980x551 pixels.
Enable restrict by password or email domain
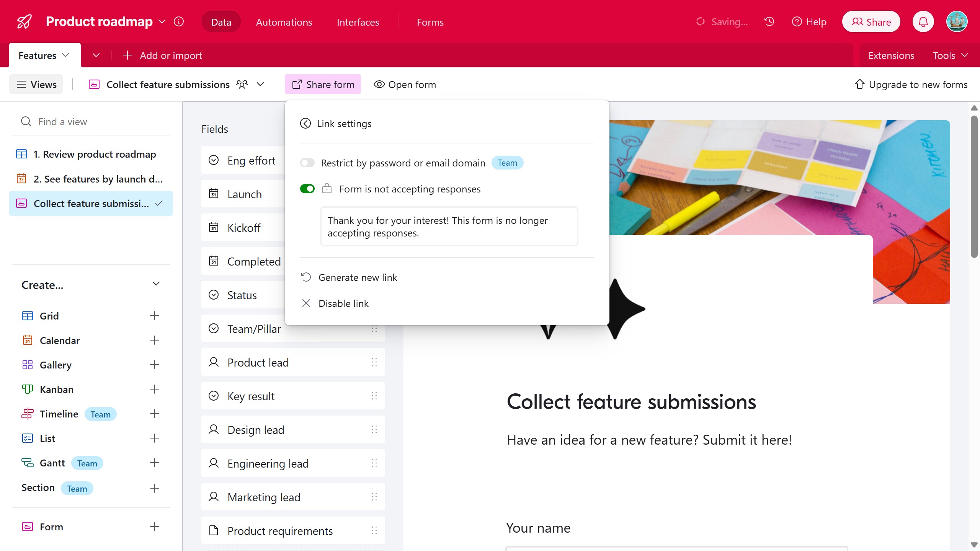(x=307, y=163)
